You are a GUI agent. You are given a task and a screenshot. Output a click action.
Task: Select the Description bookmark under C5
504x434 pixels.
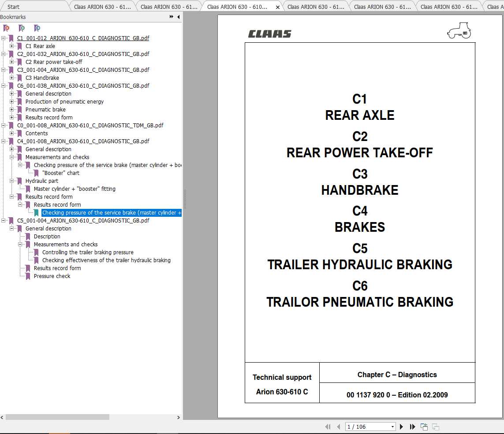tap(47, 237)
